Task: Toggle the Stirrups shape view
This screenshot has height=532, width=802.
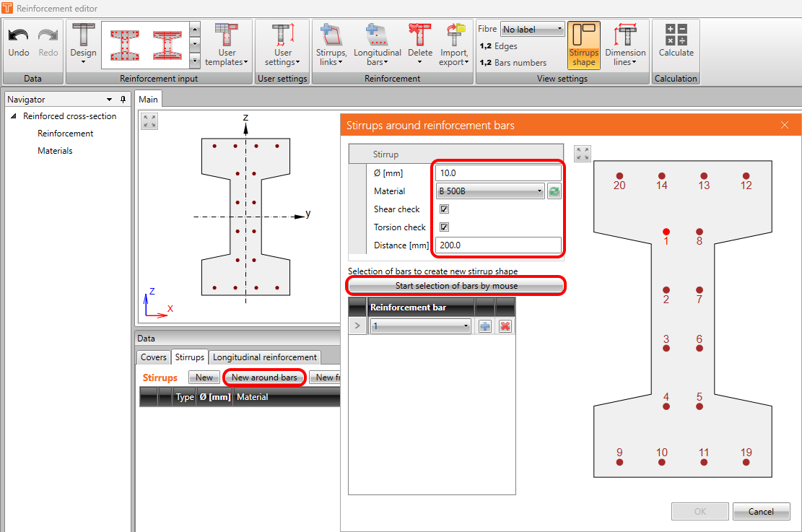Action: click(583, 43)
